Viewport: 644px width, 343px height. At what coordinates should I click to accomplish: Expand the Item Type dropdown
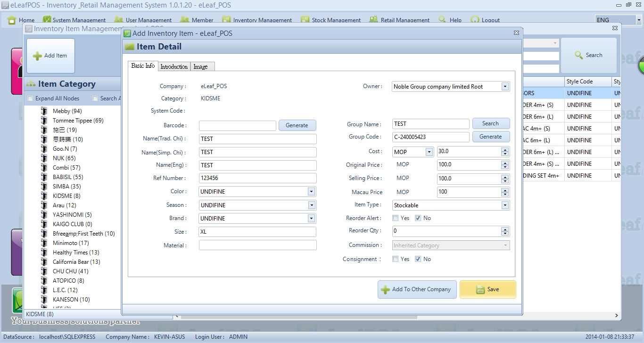[505, 205]
